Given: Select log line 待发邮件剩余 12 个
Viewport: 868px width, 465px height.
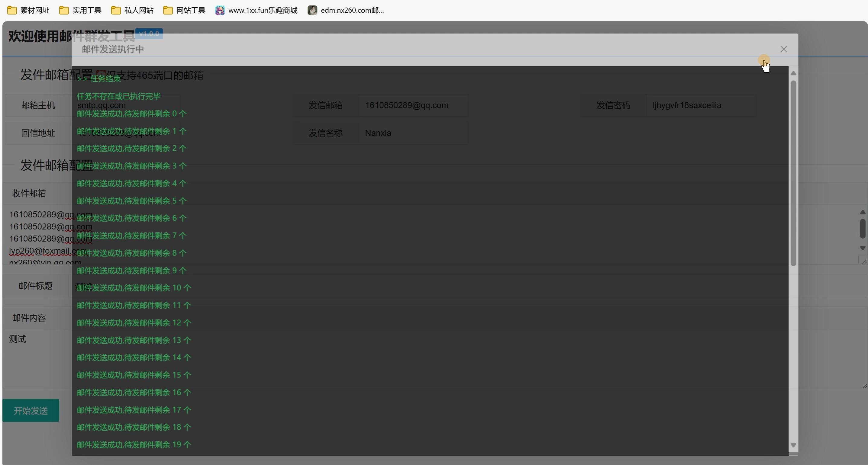Looking at the screenshot, I should click(134, 323).
